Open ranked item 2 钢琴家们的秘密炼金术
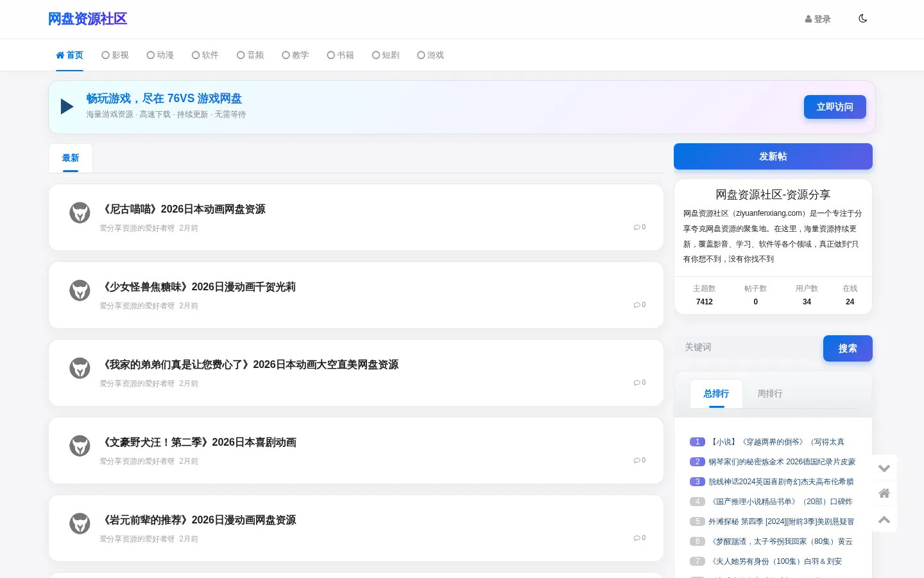This screenshot has width=924, height=578. click(x=782, y=462)
